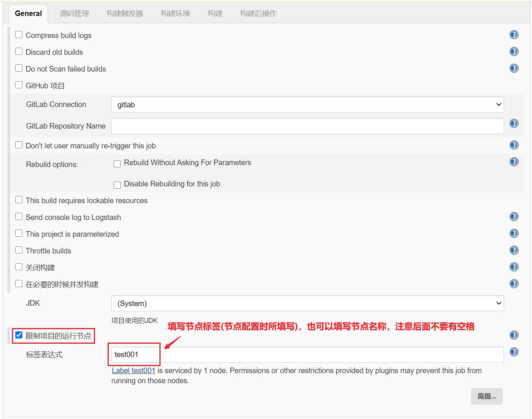Viewport: 532px width, 419px height.
Task: Enable Don't let user manually re-trigger this job
Action: (19, 145)
